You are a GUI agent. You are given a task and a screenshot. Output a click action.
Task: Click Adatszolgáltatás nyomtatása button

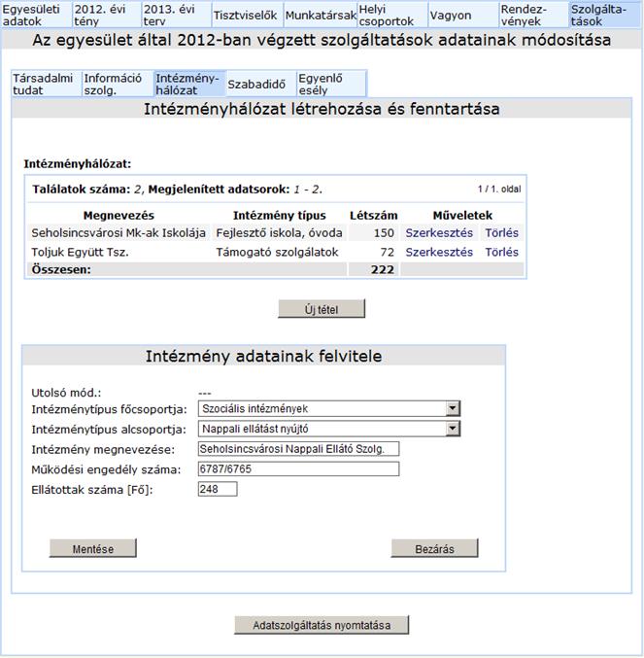pyautogui.click(x=322, y=625)
